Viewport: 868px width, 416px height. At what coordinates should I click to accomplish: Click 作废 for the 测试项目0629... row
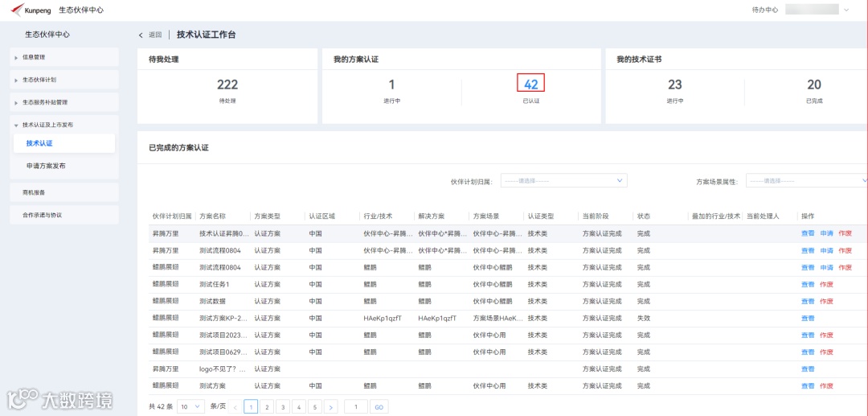coord(826,352)
